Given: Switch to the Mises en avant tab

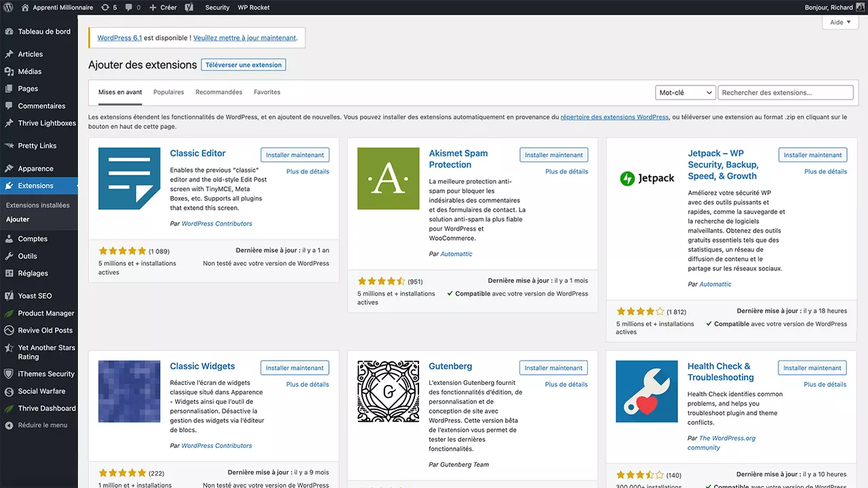Looking at the screenshot, I should (x=120, y=92).
